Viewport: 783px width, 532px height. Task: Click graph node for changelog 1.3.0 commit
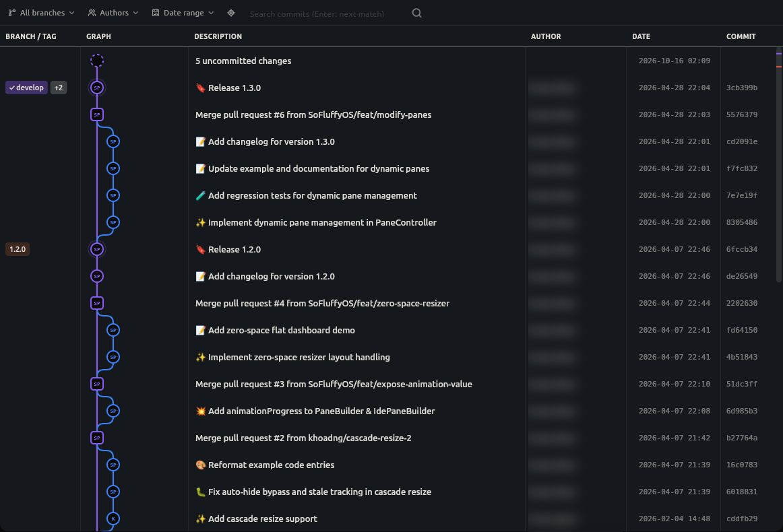coord(113,141)
